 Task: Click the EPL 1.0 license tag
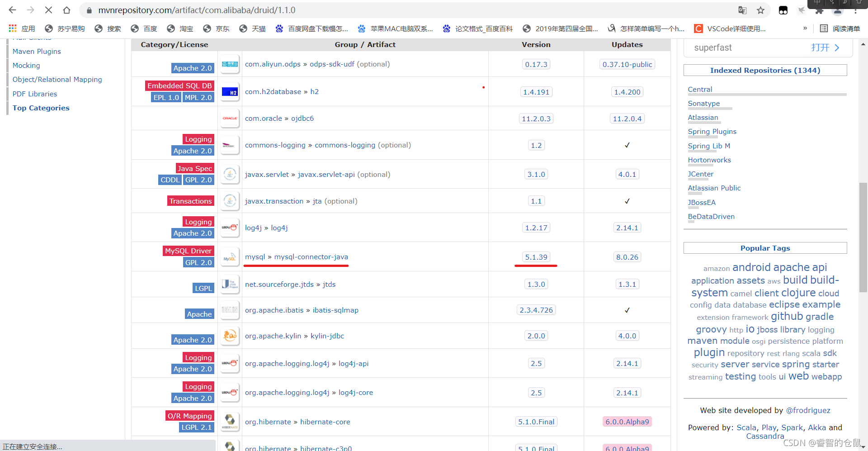pyautogui.click(x=166, y=98)
